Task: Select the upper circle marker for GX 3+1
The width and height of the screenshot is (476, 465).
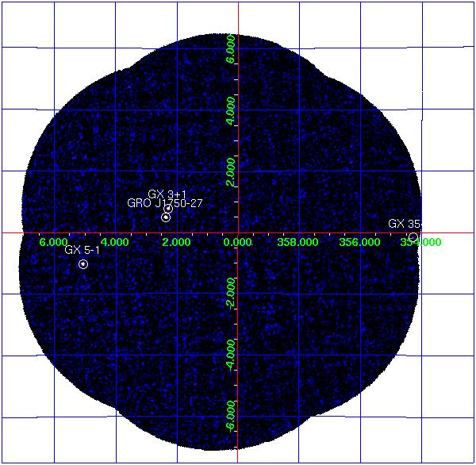Action: click(168, 209)
